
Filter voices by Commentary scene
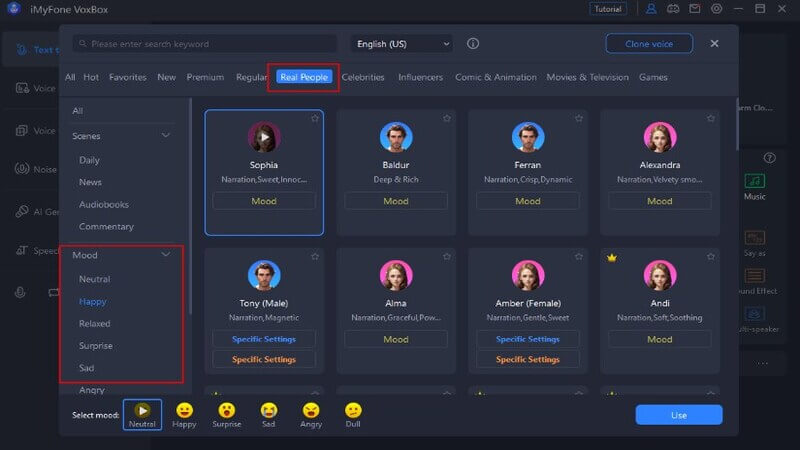[x=106, y=226]
